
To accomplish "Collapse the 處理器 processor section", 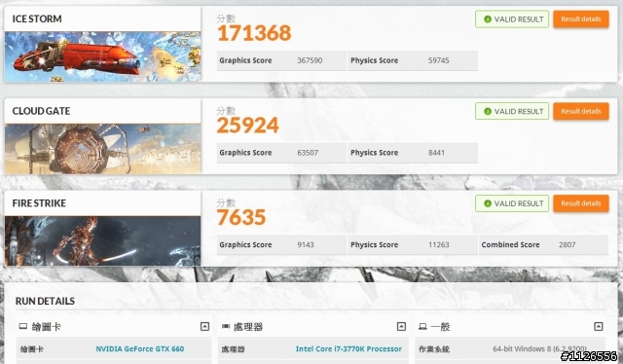I will point(401,327).
